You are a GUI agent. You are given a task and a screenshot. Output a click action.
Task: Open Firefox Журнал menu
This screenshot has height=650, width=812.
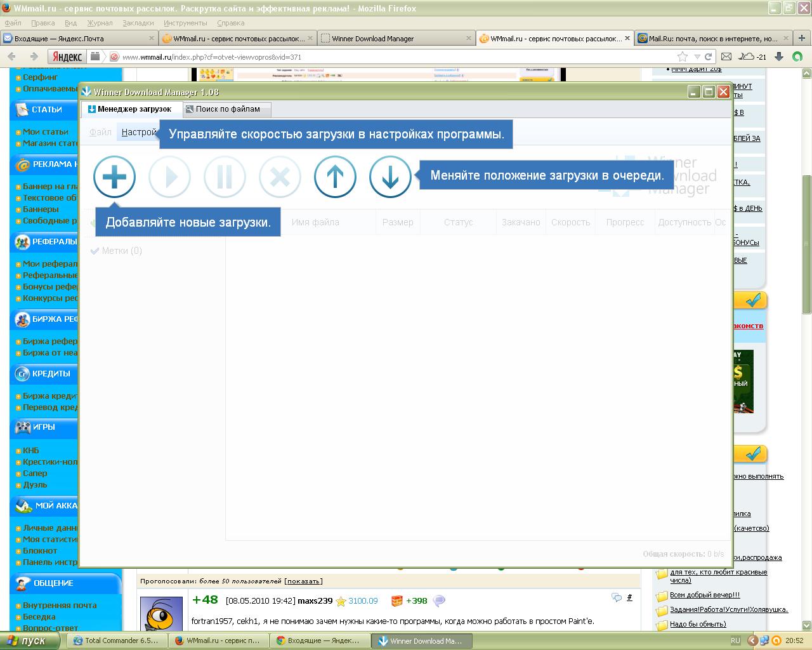click(100, 23)
